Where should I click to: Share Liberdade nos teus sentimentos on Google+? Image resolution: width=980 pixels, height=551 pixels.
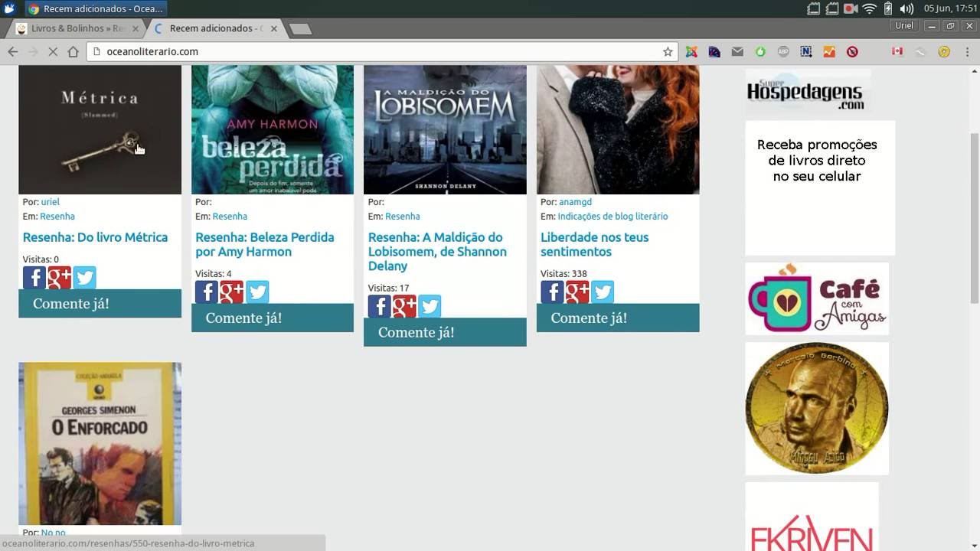(x=577, y=292)
